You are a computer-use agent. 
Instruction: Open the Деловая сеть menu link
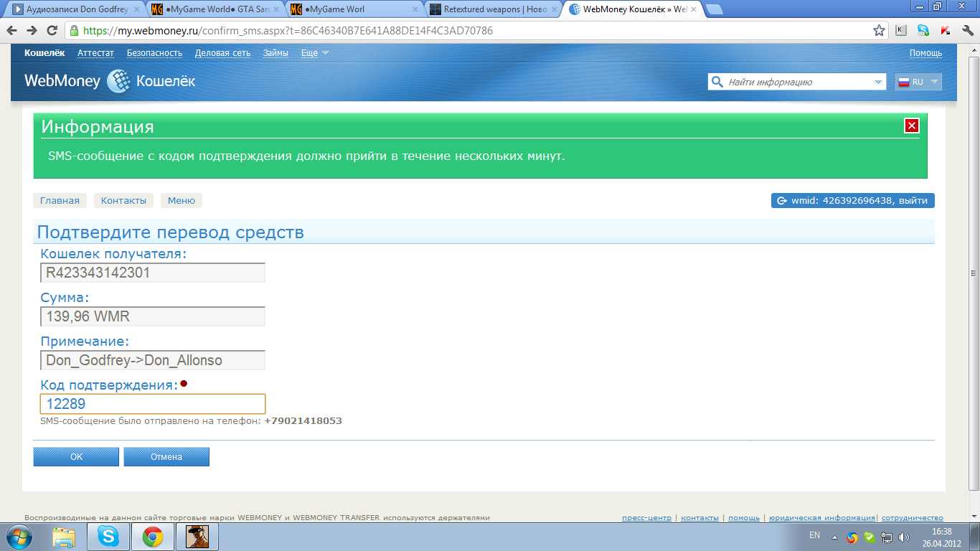(223, 53)
